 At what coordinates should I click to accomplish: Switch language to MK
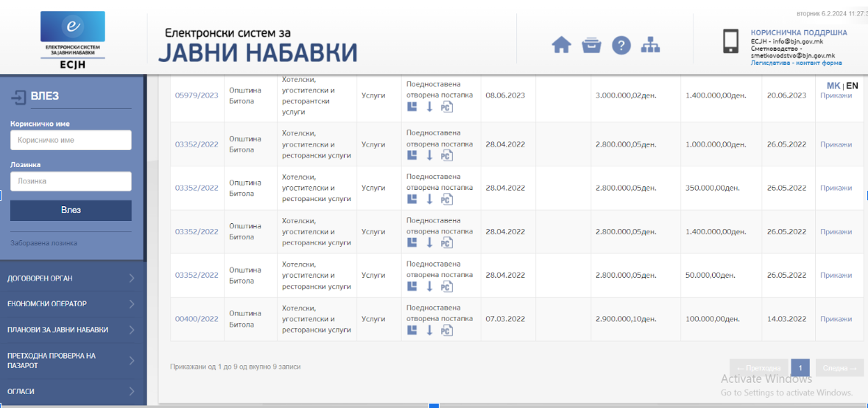(x=833, y=86)
